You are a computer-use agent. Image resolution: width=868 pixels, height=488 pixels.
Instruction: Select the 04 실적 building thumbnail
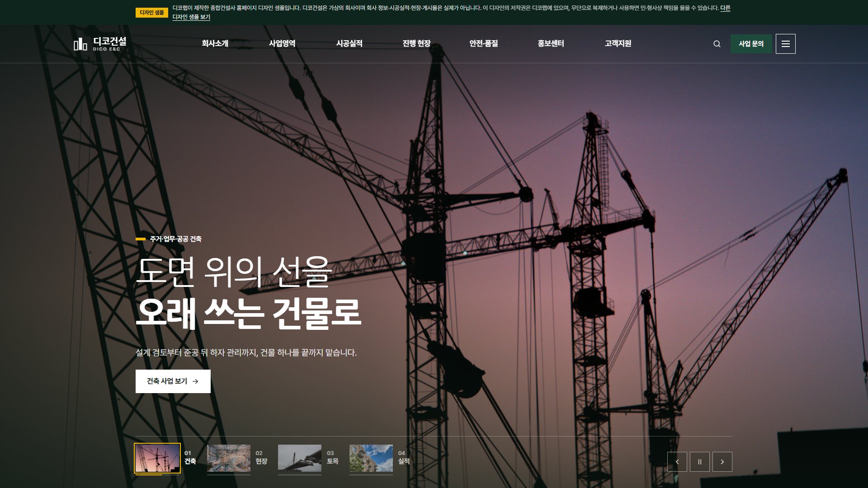371,458
